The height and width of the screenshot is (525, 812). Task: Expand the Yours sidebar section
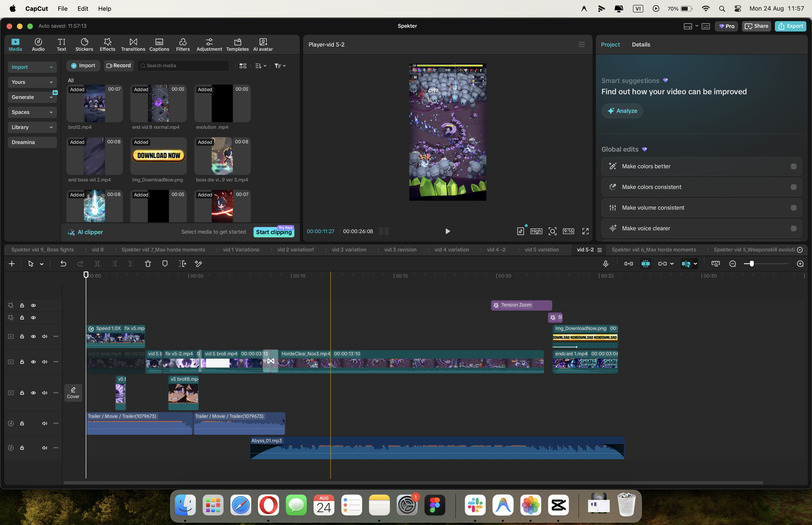pyautogui.click(x=32, y=82)
